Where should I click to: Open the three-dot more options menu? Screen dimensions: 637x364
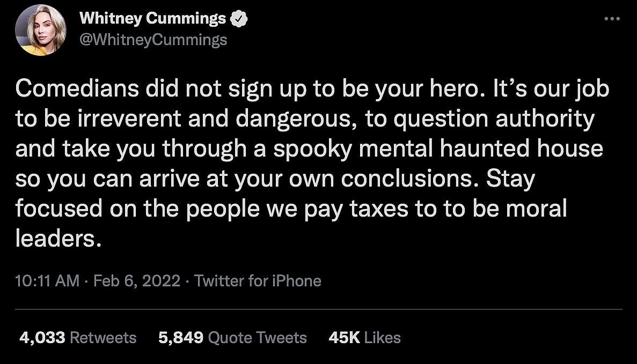pyautogui.click(x=612, y=19)
